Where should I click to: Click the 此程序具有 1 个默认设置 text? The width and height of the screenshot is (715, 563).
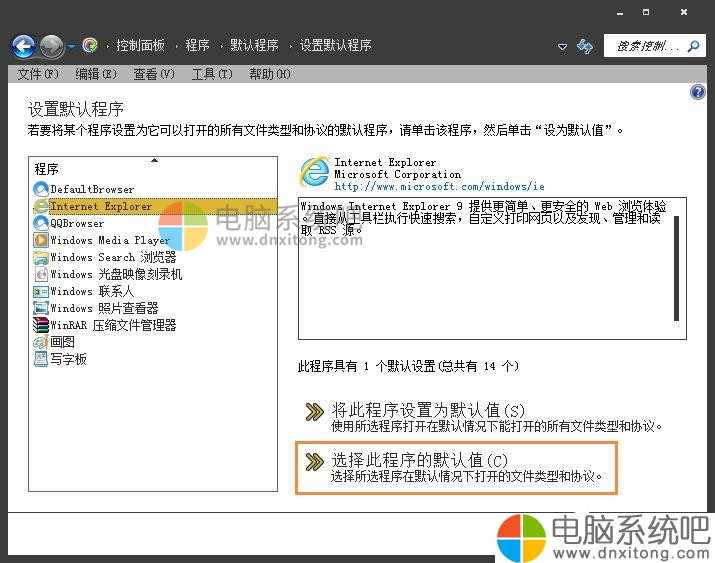pyautogui.click(x=408, y=366)
